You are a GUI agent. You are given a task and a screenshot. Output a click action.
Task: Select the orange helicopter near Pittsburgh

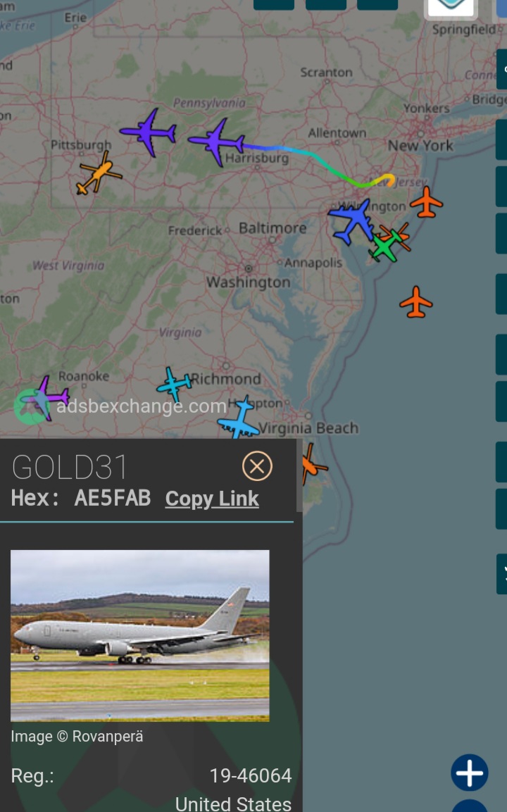click(99, 173)
